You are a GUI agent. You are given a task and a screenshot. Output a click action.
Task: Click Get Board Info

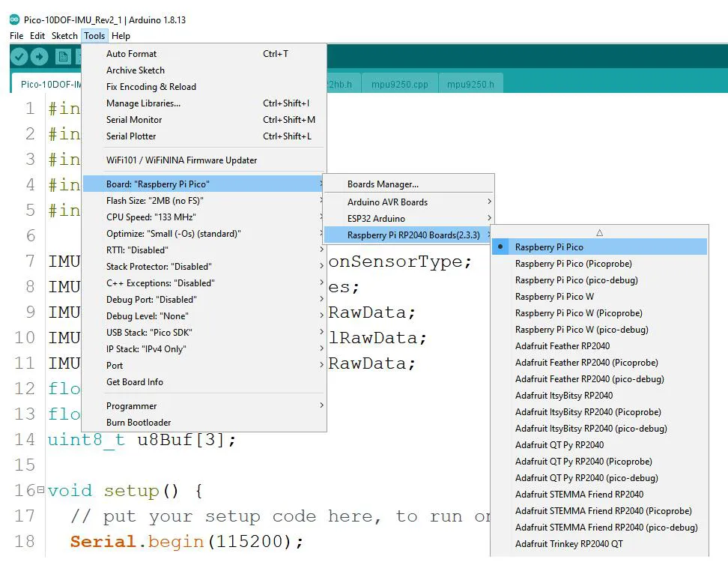(x=204, y=381)
